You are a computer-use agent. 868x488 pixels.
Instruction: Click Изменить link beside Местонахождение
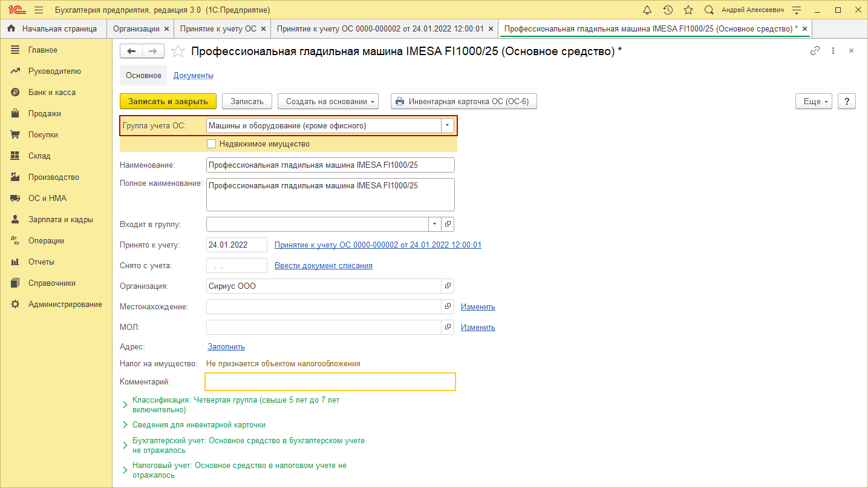pos(478,306)
